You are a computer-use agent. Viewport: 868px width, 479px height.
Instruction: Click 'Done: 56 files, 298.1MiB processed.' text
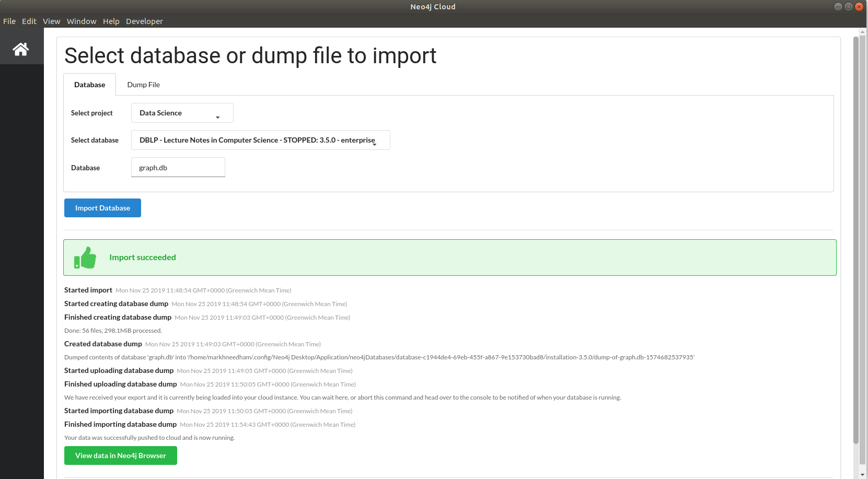click(113, 331)
